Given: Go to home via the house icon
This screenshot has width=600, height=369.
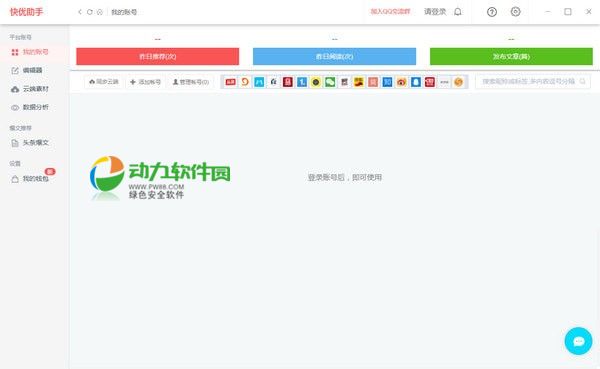Looking at the screenshot, I should 99,12.
